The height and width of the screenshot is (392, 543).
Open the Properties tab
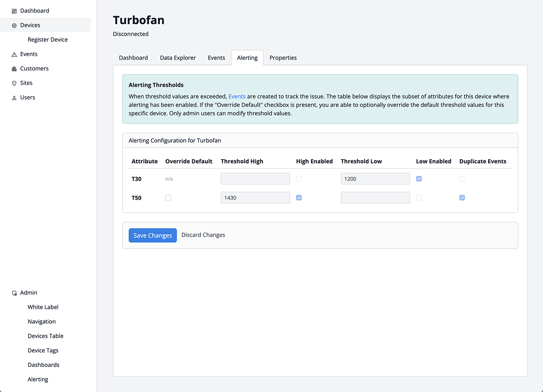pos(283,58)
